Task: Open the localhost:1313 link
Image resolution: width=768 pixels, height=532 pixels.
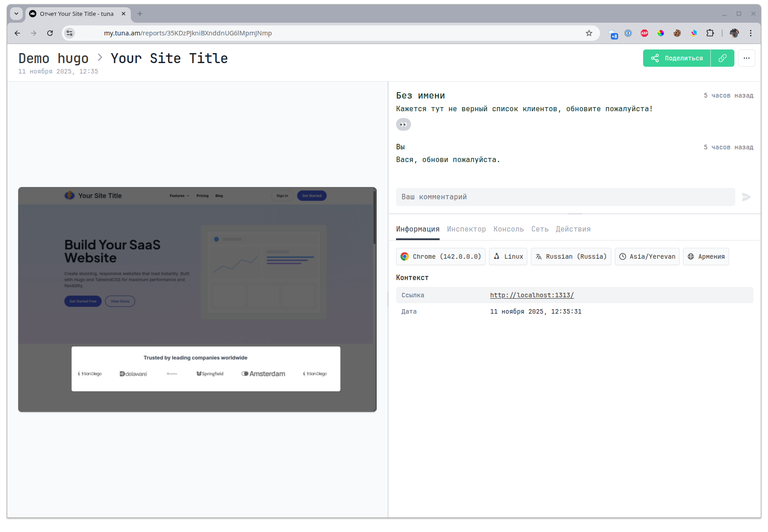Action: [531, 295]
